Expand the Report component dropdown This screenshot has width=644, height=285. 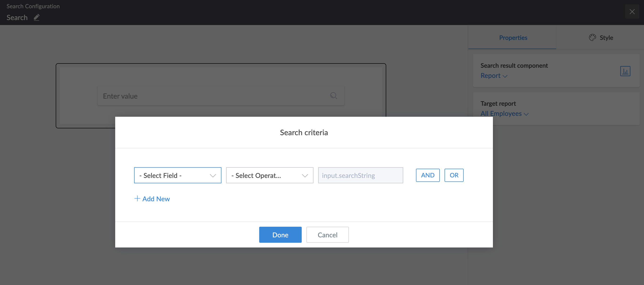click(494, 76)
